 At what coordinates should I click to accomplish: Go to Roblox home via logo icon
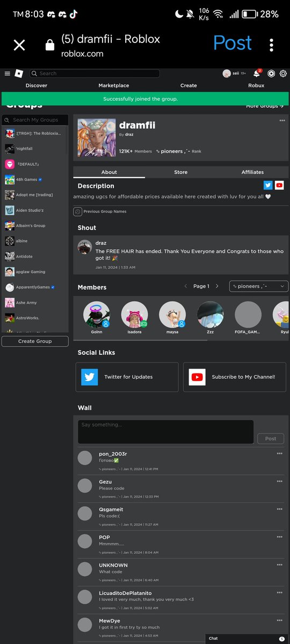pos(19,74)
